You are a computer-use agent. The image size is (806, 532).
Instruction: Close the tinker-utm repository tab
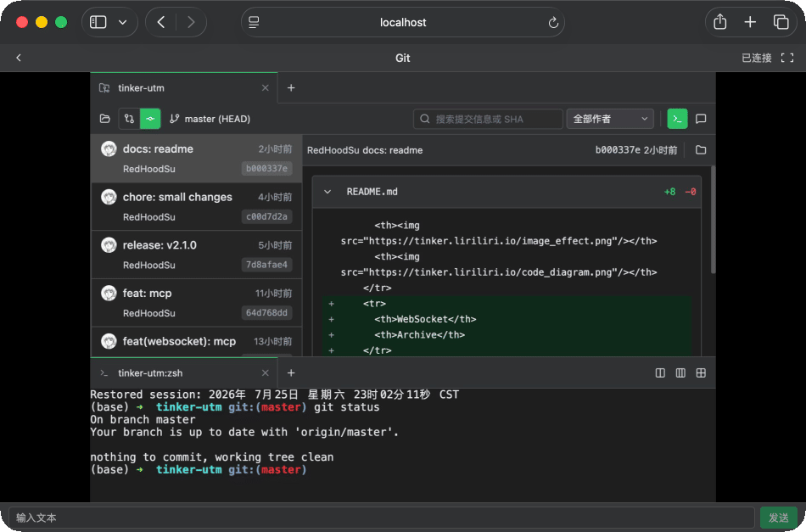[x=266, y=88]
